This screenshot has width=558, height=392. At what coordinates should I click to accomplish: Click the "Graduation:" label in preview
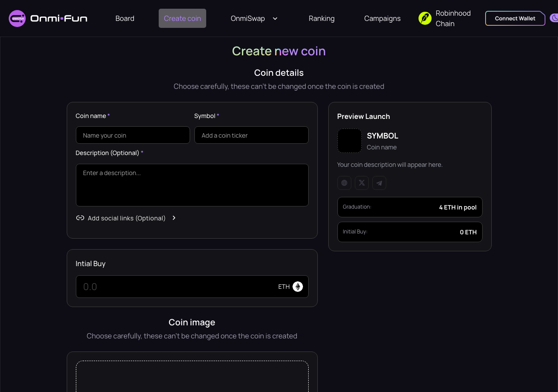(357, 207)
